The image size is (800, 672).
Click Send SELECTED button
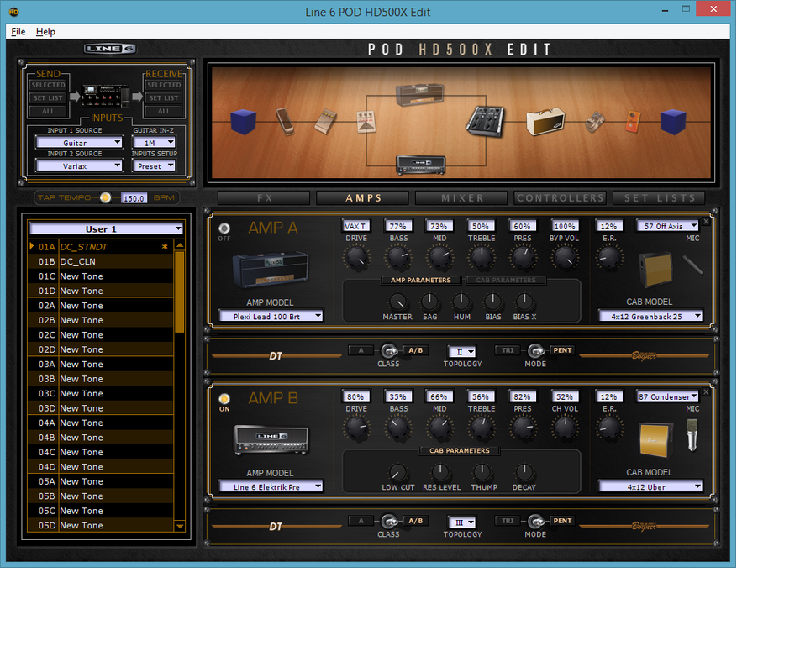point(49,85)
